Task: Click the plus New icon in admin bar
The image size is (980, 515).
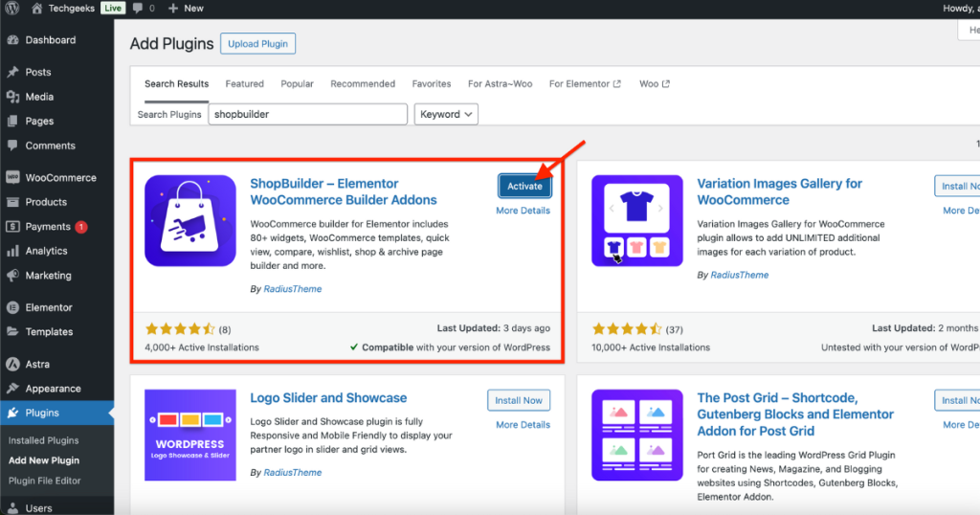Action: pyautogui.click(x=173, y=8)
